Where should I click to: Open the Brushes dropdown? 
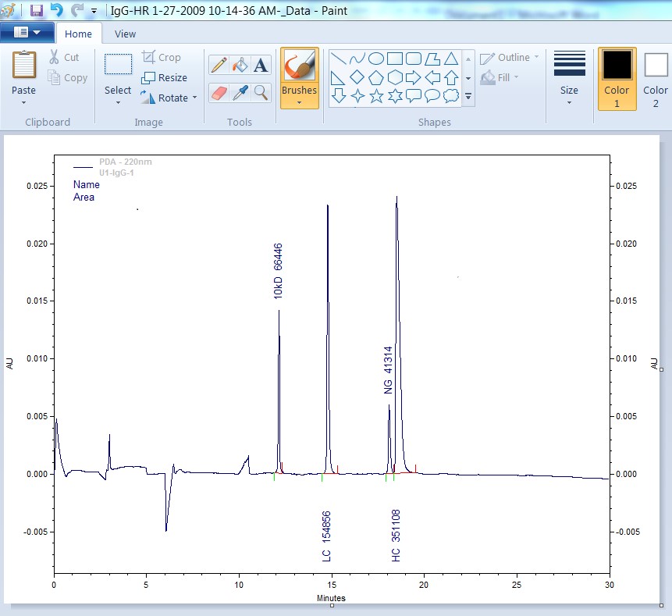point(300,78)
